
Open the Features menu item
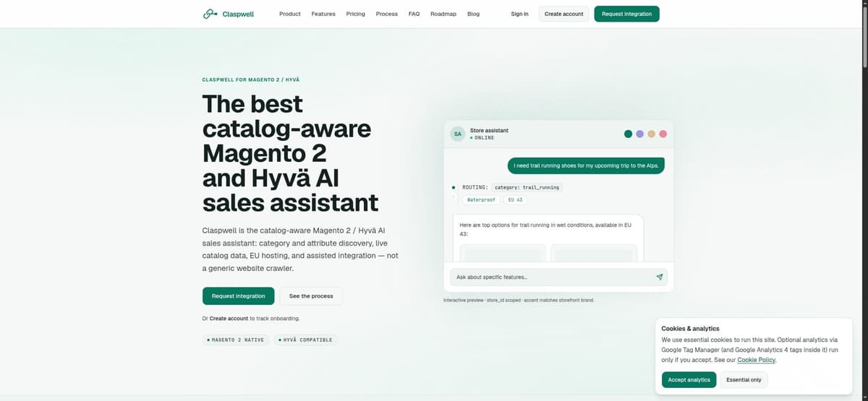[x=323, y=14]
